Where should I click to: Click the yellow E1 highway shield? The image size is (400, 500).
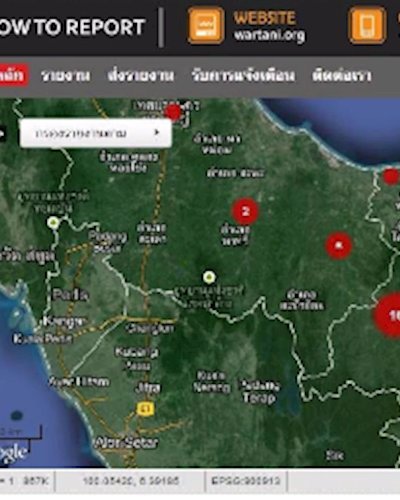(x=146, y=409)
